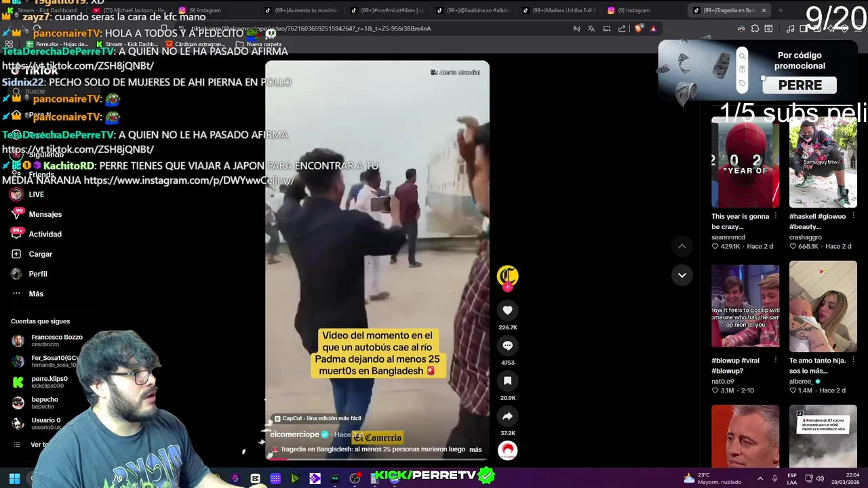Open the 'Cárdigan extragran...' bookmark
The image size is (868, 488).
(x=195, y=44)
